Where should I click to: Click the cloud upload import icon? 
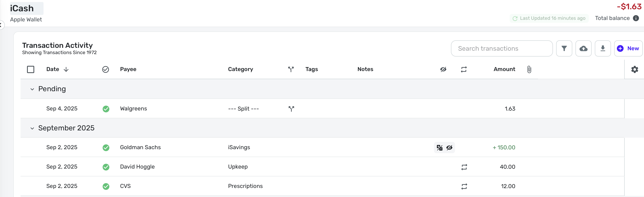coord(583,49)
